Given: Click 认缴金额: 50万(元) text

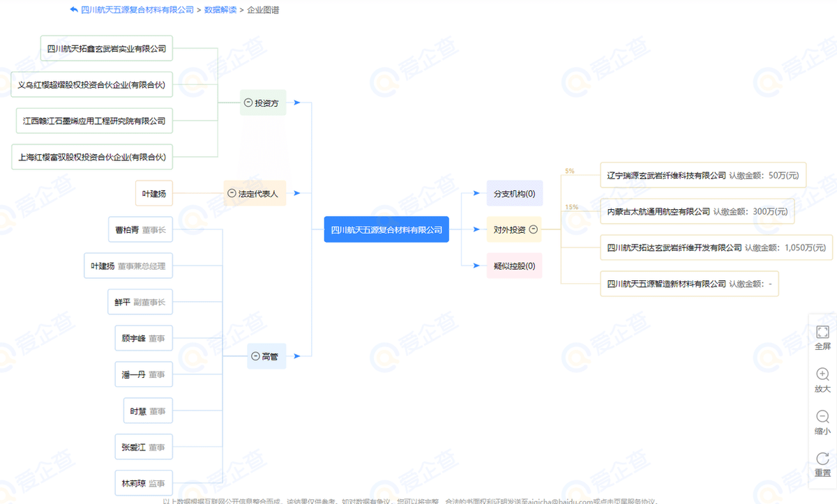Looking at the screenshot, I should click(x=764, y=175).
